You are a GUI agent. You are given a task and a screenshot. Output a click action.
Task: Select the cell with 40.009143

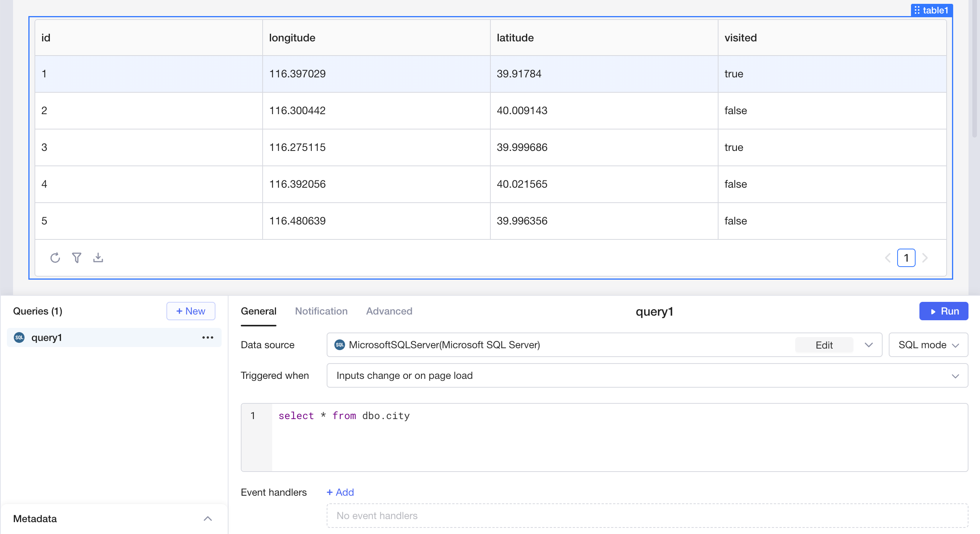click(604, 111)
